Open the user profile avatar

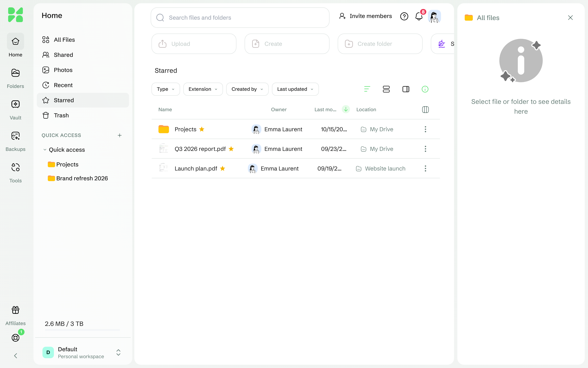[x=434, y=16]
